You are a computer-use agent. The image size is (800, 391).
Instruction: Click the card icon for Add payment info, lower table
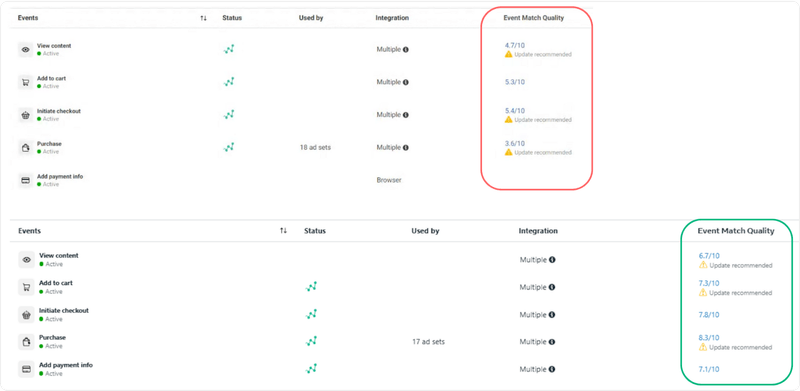tap(27, 369)
